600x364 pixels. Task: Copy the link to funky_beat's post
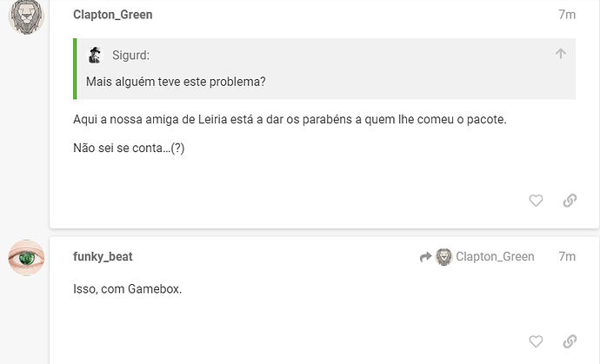(570, 341)
